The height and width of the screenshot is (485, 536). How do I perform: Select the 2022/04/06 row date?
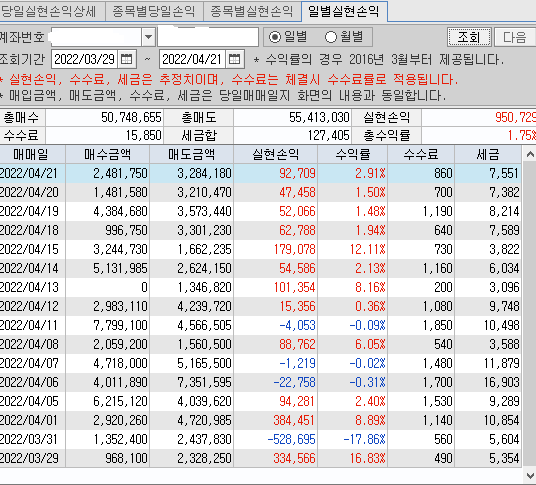coord(29,382)
